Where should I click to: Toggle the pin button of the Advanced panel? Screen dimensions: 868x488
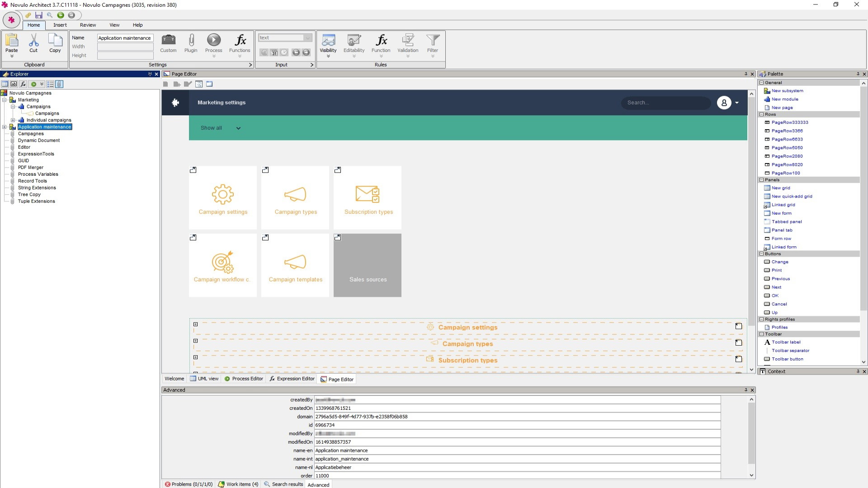[x=746, y=390]
